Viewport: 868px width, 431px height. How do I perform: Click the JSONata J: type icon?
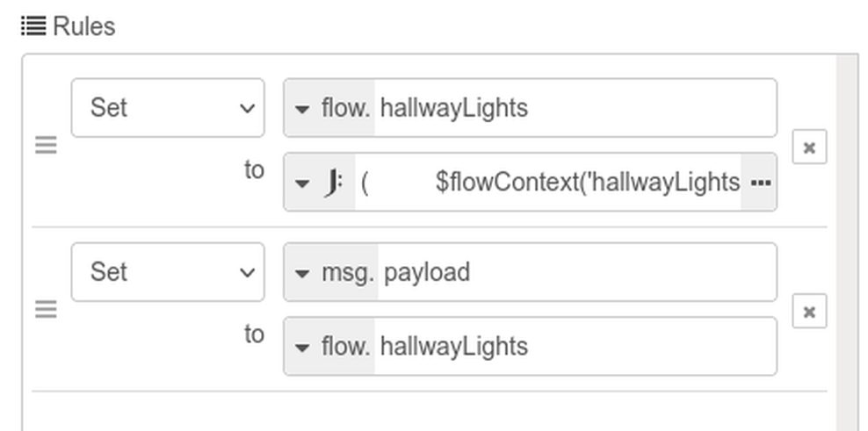(x=333, y=182)
